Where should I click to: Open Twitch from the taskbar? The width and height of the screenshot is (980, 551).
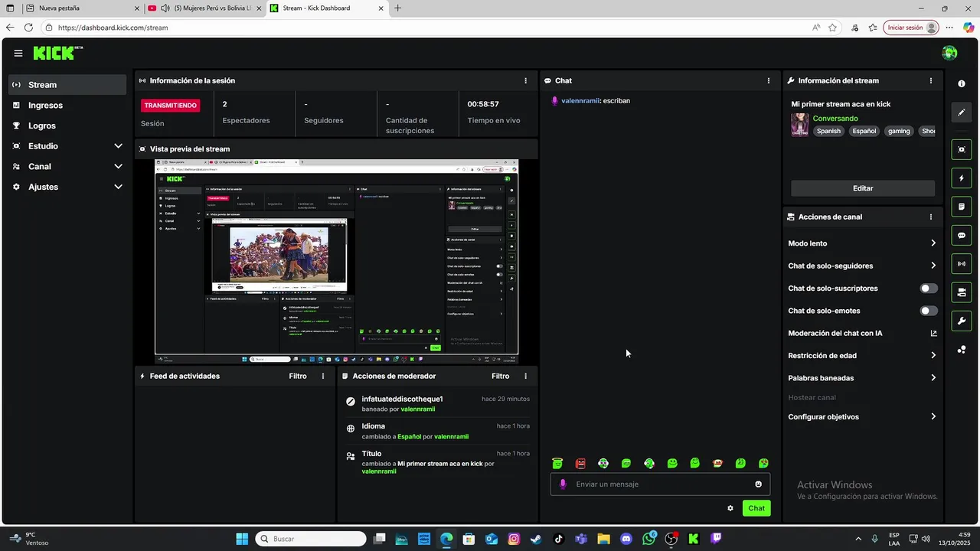(x=716, y=539)
